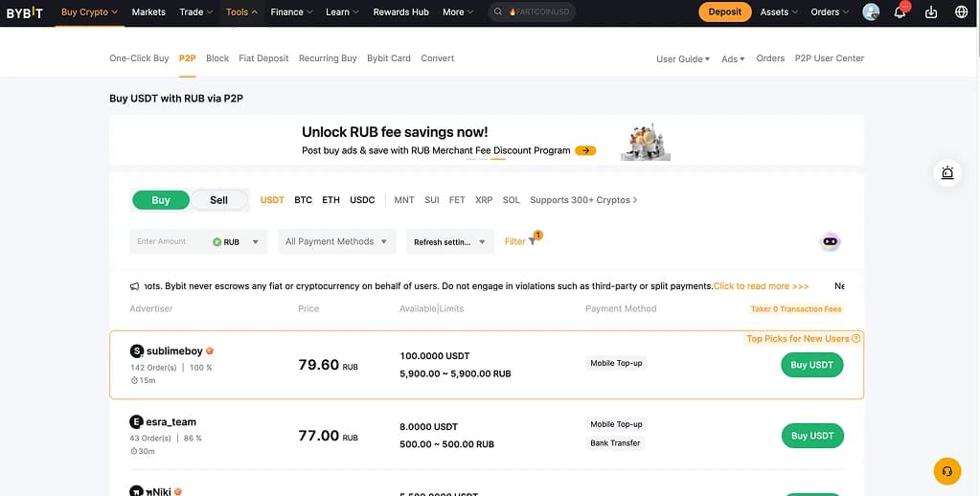Click the notification bell icon
Viewport: 980px width, 496px height.
900,12
